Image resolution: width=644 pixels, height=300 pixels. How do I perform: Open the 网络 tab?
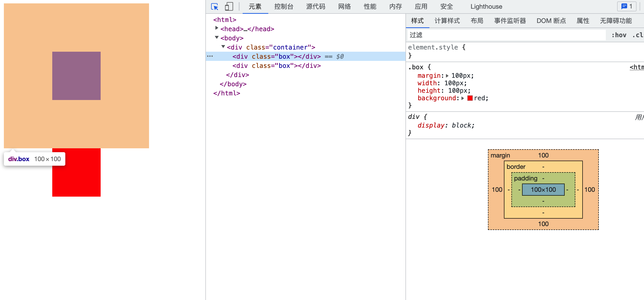pos(344,7)
